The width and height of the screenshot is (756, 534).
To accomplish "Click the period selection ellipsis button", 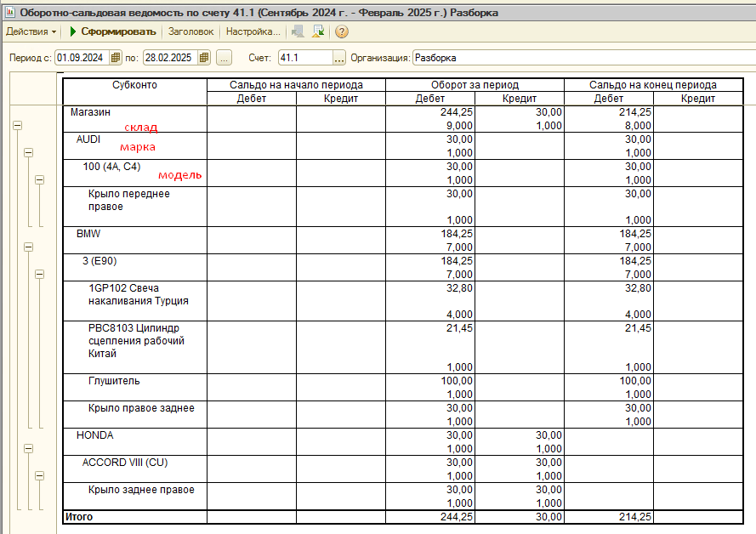I will click(x=224, y=58).
